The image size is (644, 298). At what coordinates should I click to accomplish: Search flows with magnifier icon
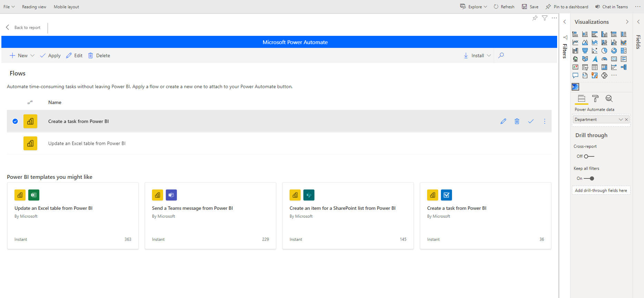501,55
